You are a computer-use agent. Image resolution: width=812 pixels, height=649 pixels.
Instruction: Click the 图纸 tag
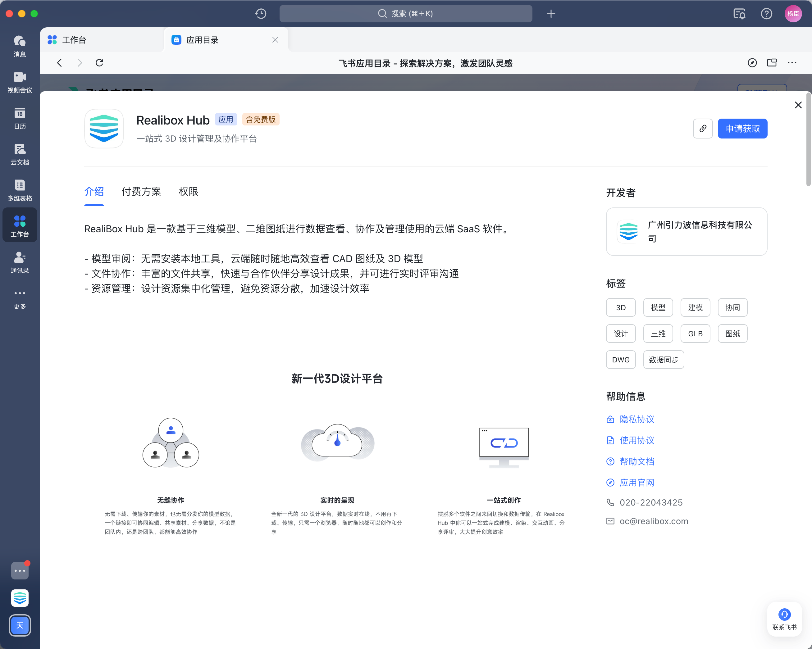point(732,334)
